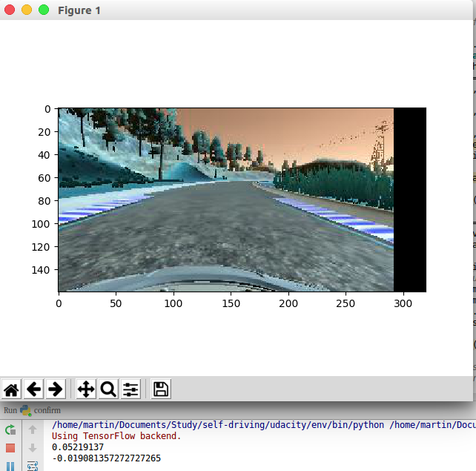Click the x-axis label 300
This screenshot has width=476, height=471.
403,303
